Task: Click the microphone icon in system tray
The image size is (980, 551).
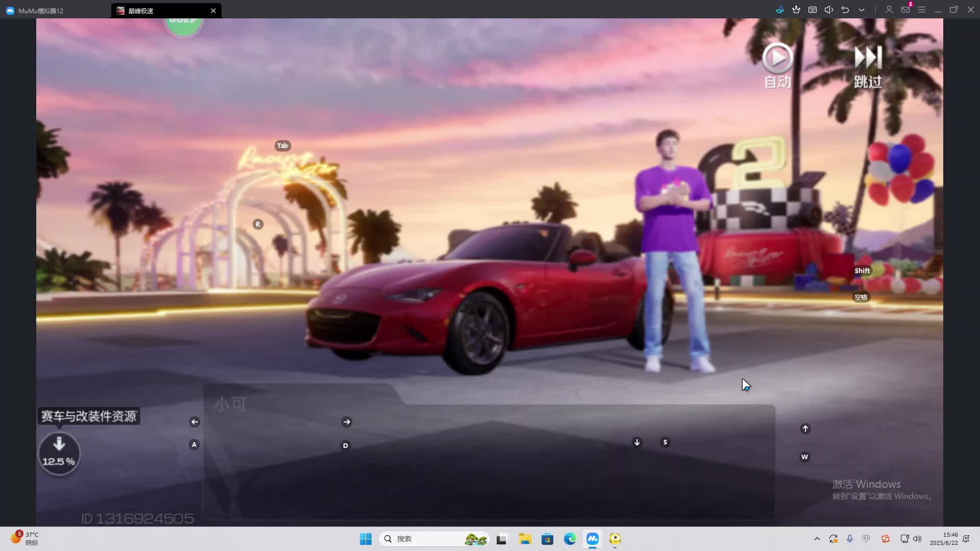Action: point(850,539)
